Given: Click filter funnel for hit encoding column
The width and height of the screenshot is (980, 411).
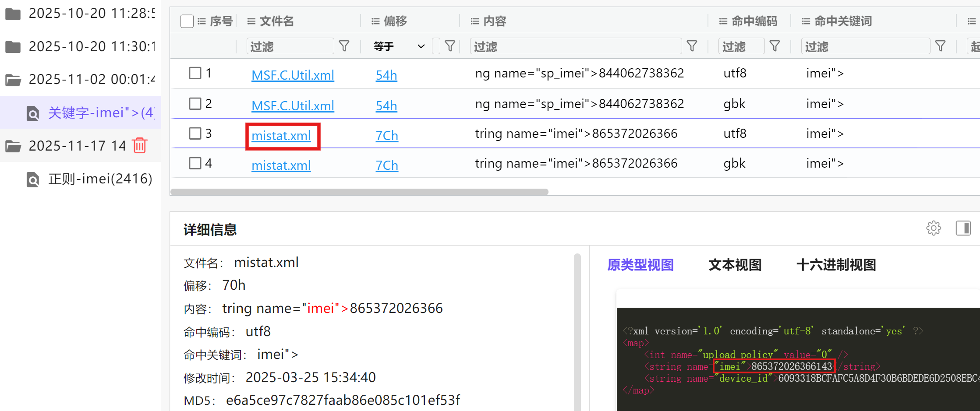Looking at the screenshot, I should tap(775, 46).
